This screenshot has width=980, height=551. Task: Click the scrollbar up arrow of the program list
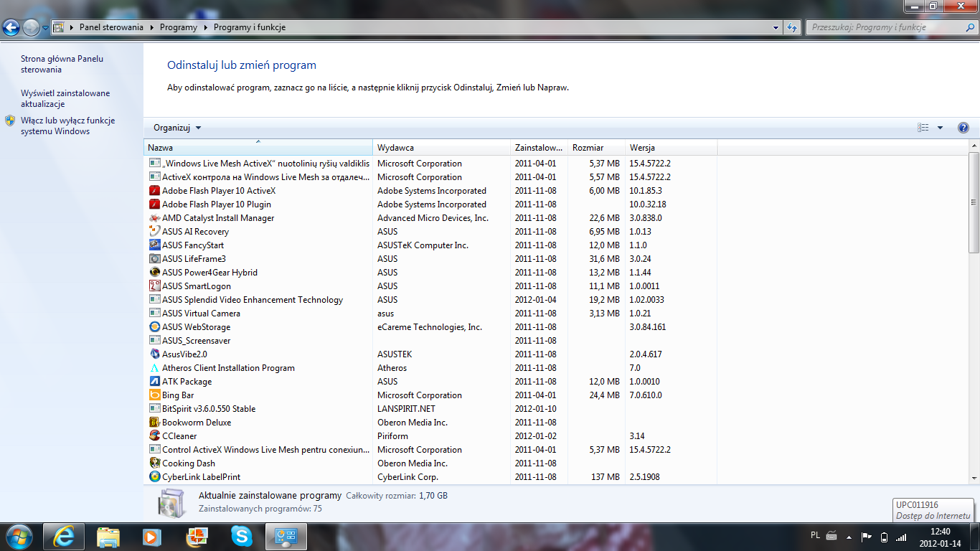(974, 146)
